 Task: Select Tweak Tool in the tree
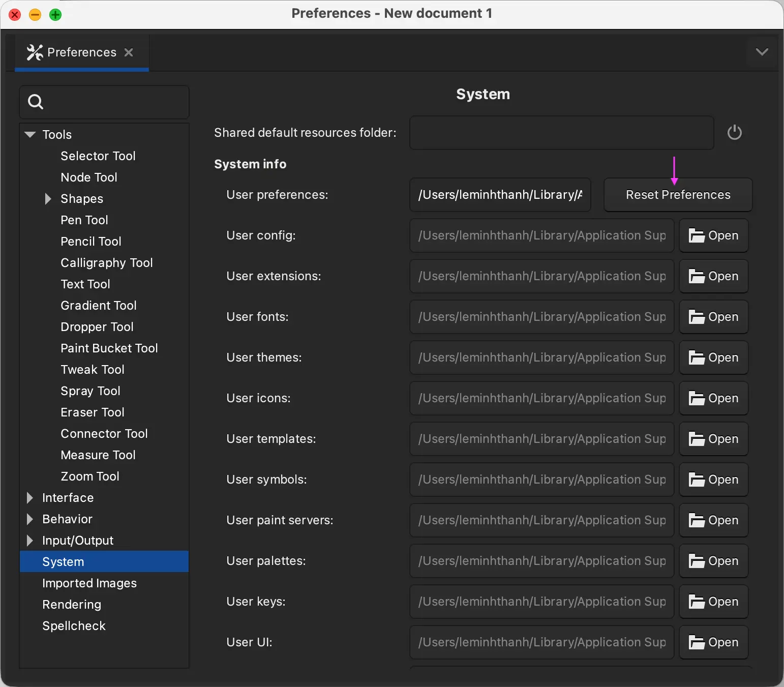coord(93,370)
